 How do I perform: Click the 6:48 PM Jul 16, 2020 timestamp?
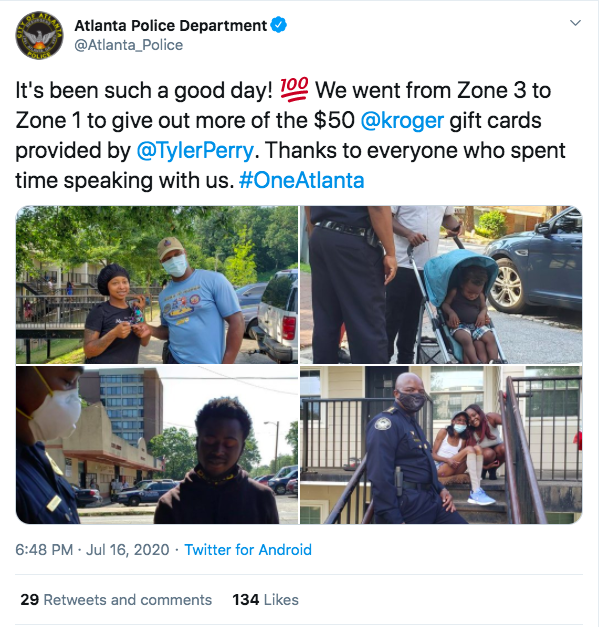pyautogui.click(x=92, y=550)
